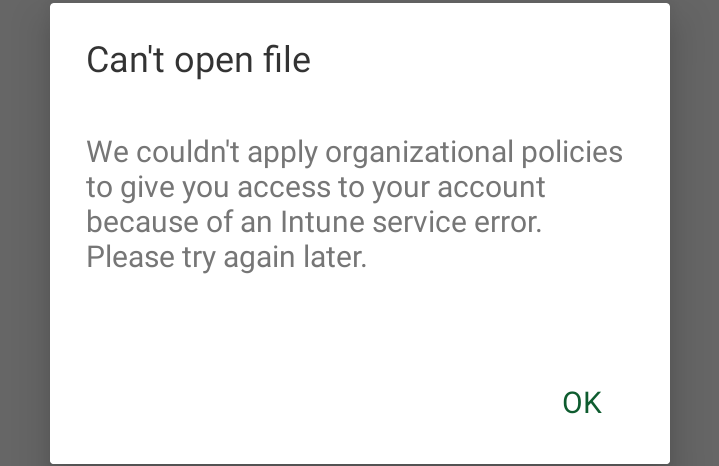Tap the OK button
Screen dimensions: 719x466
tap(581, 402)
